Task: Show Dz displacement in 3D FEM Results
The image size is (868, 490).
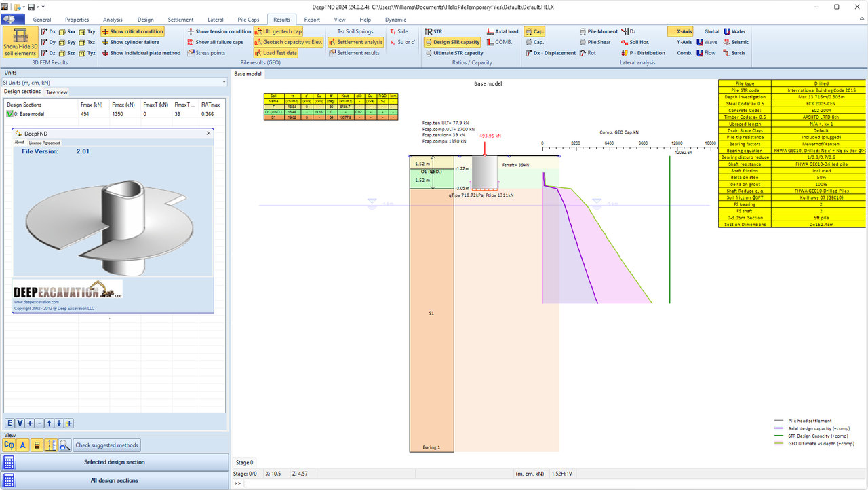Action: (x=48, y=53)
